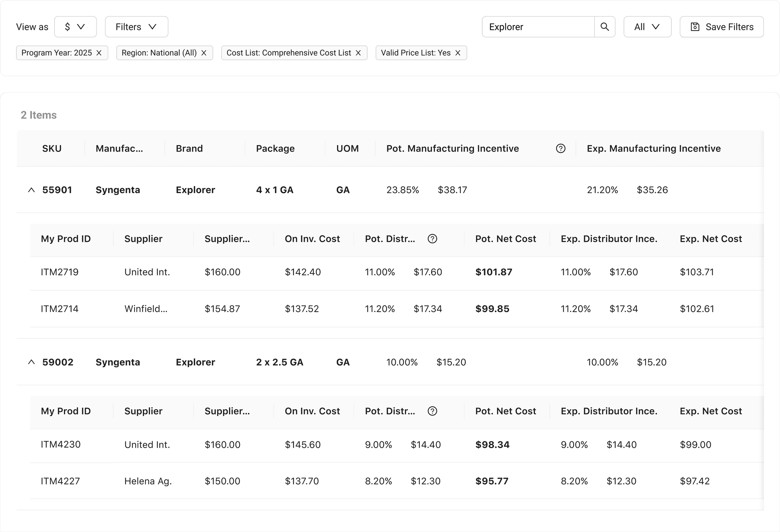Open the All dropdown next to search
780x532 pixels.
(x=647, y=27)
